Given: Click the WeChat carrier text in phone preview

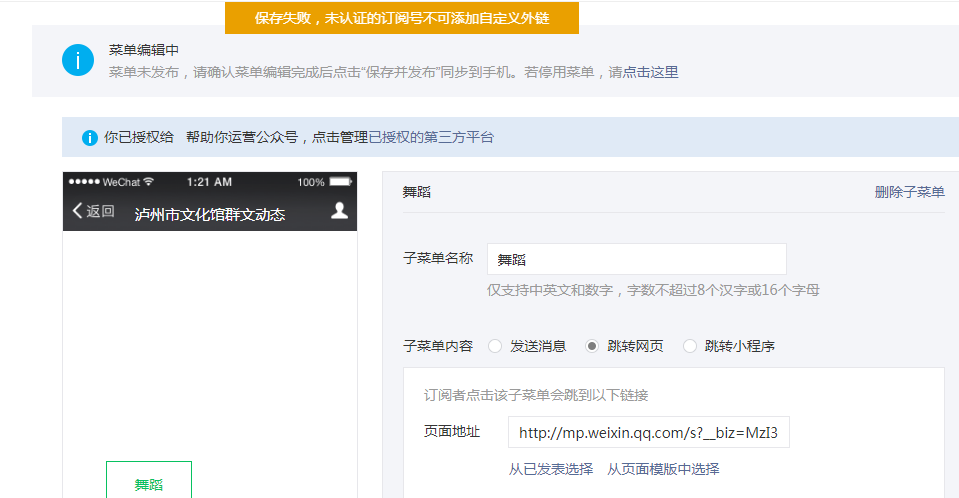Looking at the screenshot, I should 121,182.
